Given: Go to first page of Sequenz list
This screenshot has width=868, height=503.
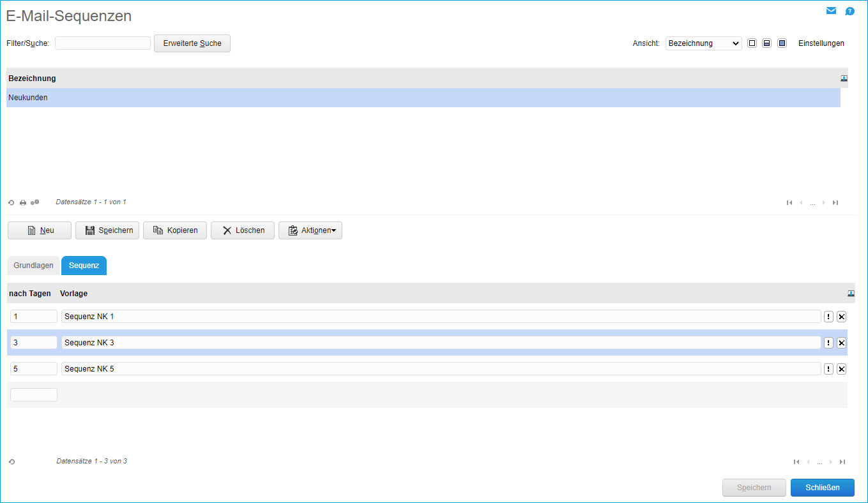Looking at the screenshot, I should point(796,462).
